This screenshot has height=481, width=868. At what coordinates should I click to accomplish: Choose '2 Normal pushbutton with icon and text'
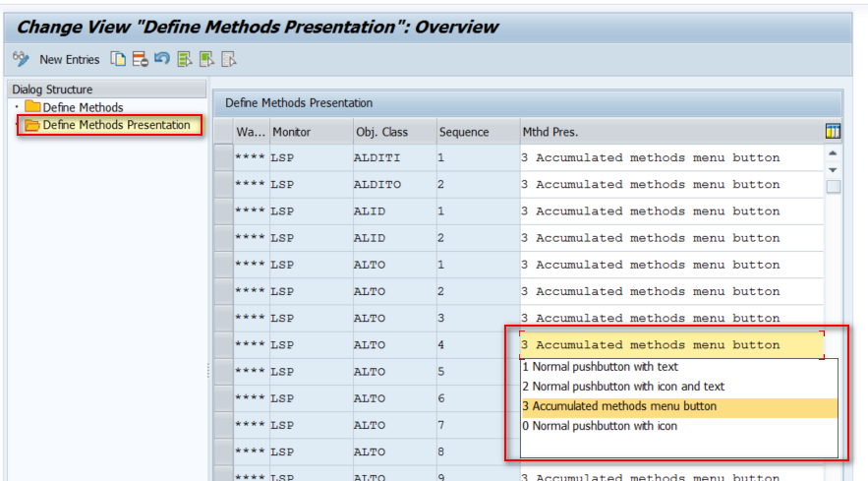pos(679,387)
